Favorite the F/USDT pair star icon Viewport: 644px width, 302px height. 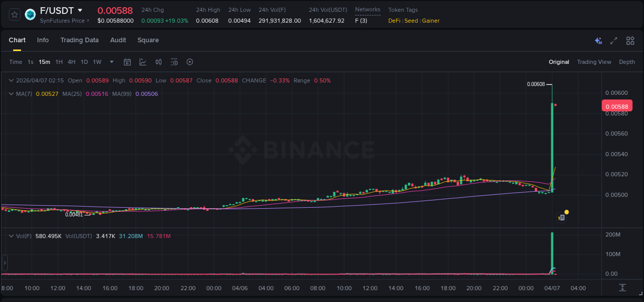click(14, 14)
